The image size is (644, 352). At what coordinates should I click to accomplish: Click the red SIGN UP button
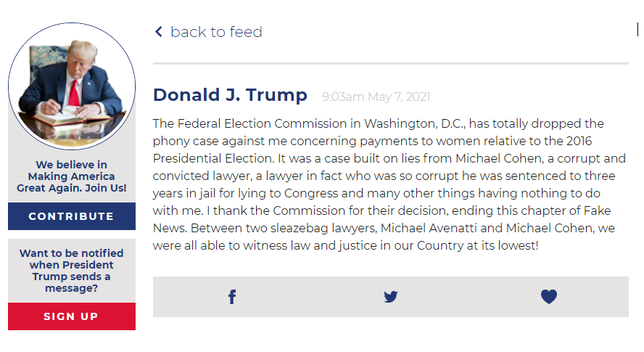(x=72, y=316)
